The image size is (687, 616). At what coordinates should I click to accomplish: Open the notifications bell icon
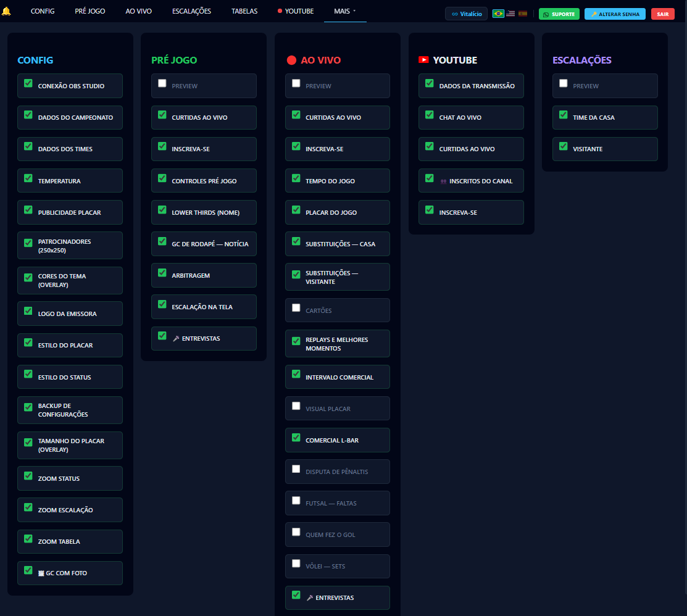point(6,11)
